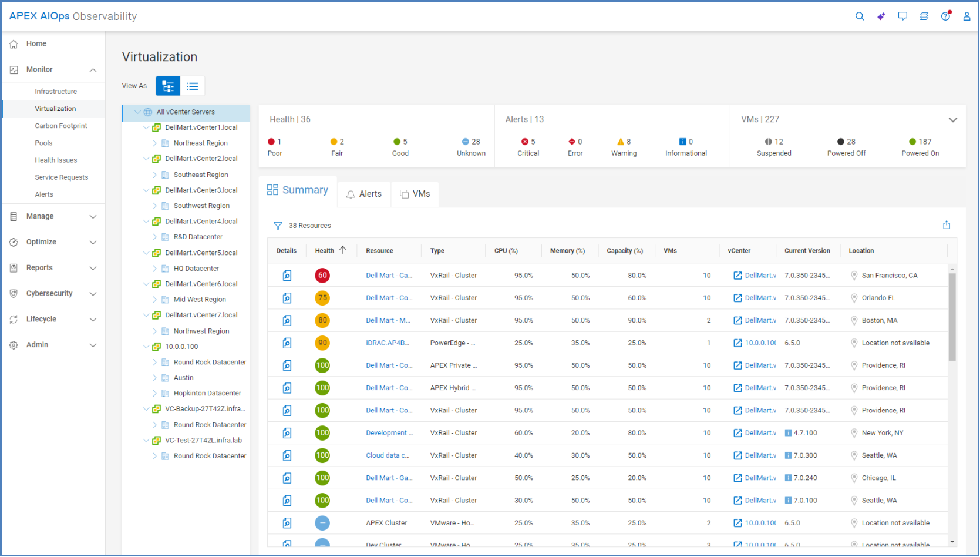Select HQ Datacenter in tree
Screen dimensions: 980x557
point(196,269)
